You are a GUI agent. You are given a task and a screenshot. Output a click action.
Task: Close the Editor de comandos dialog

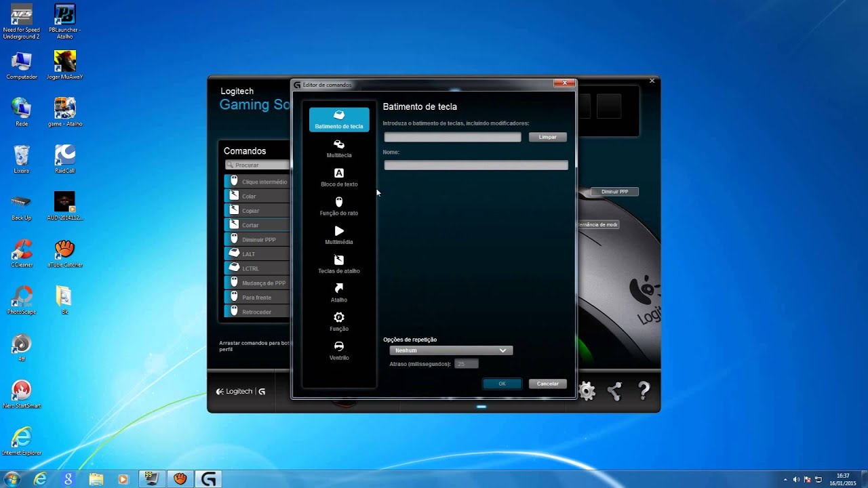(x=564, y=83)
